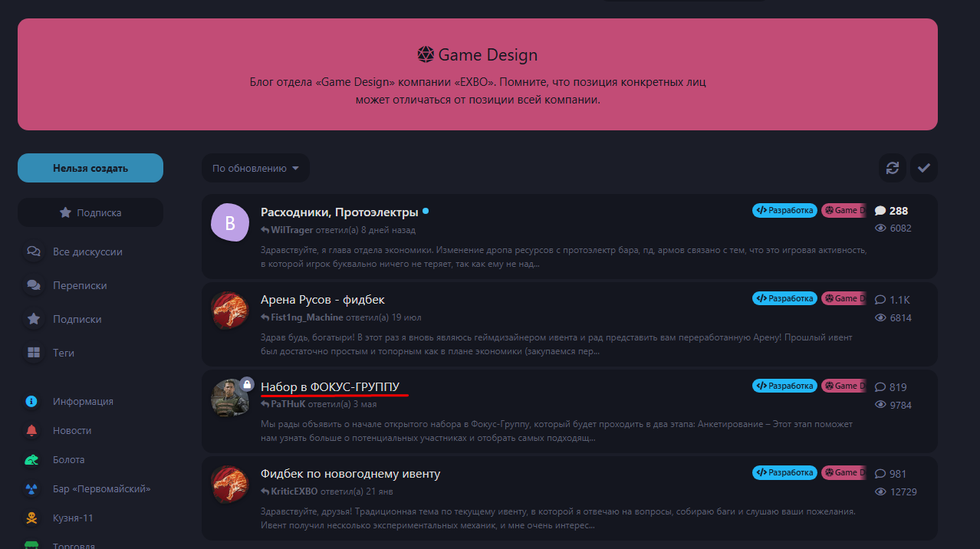Click the info icon beside 'Информация'
The width and height of the screenshot is (980, 549).
31,401
